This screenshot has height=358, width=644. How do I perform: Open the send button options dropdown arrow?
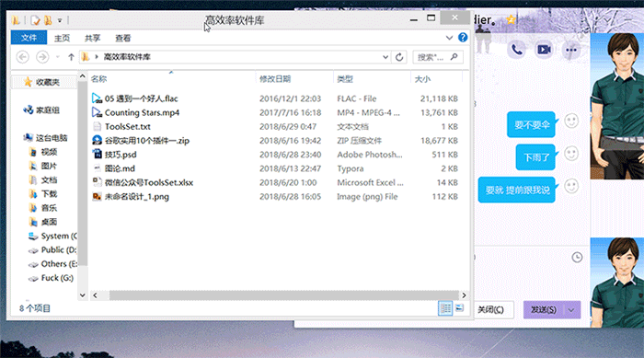[x=571, y=310]
